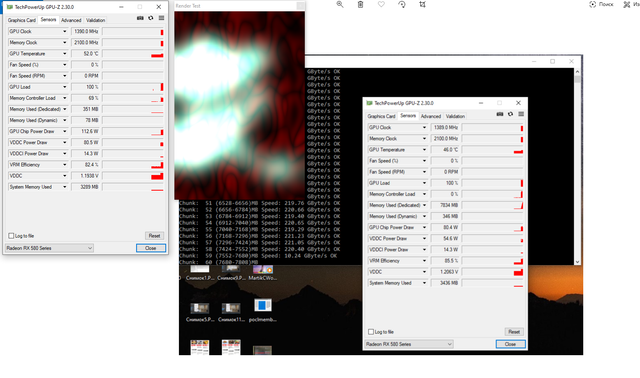Switch to Advanced tab in left GPU-Z window
This screenshot has height=378, width=640.
point(71,20)
